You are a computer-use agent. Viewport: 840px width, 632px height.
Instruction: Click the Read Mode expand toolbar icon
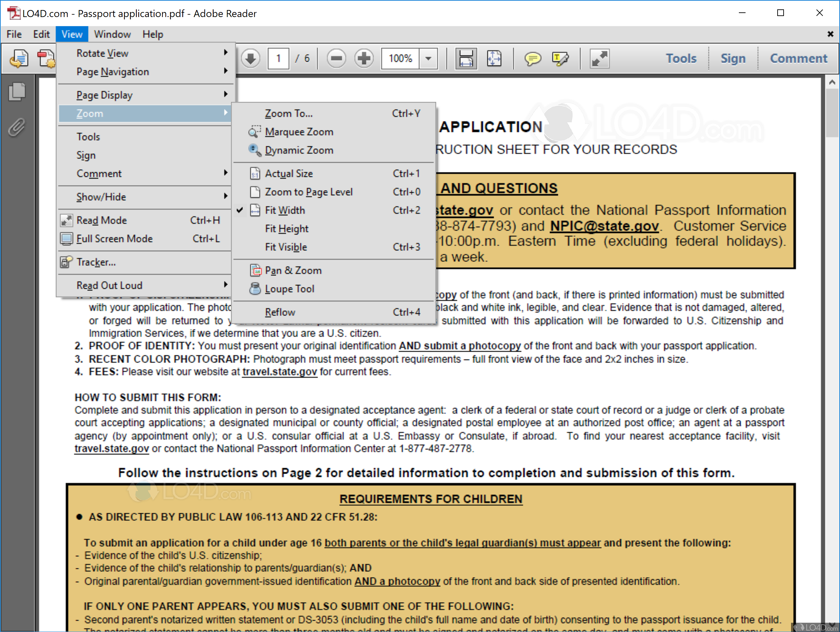point(599,58)
